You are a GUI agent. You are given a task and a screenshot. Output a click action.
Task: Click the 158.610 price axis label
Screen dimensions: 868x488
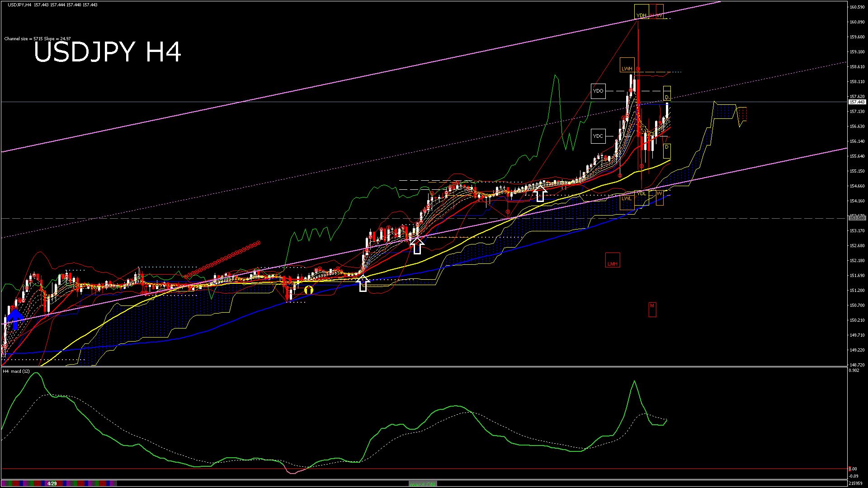(858, 67)
